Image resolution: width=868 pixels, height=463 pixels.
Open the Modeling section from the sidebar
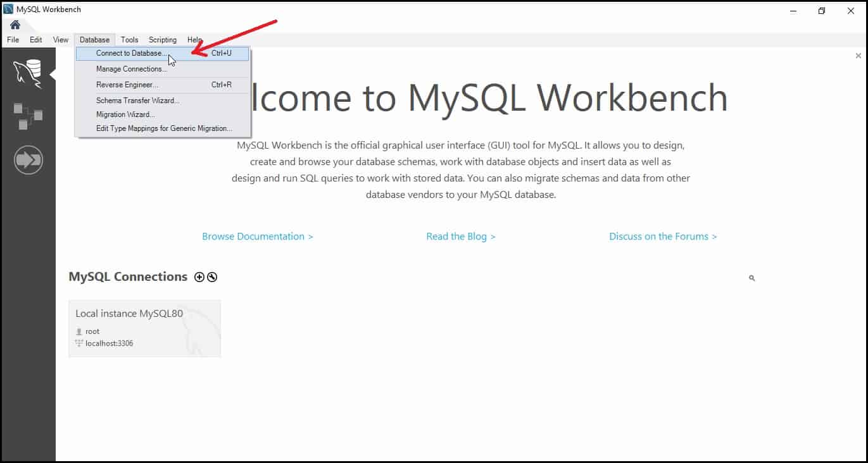pyautogui.click(x=28, y=116)
